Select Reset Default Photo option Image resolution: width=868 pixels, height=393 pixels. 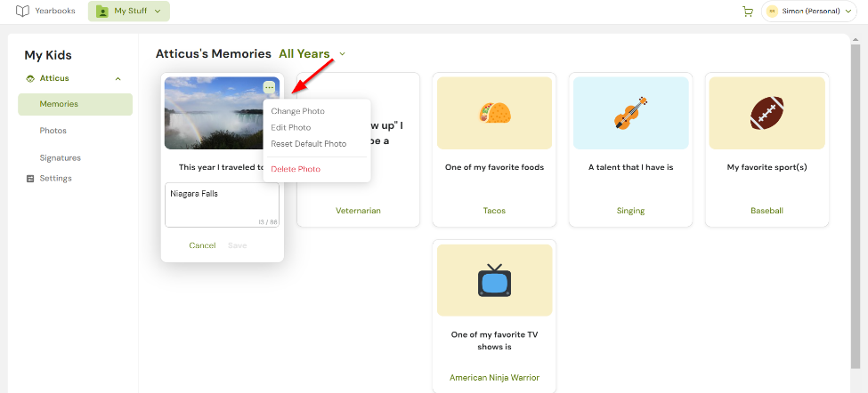point(308,144)
